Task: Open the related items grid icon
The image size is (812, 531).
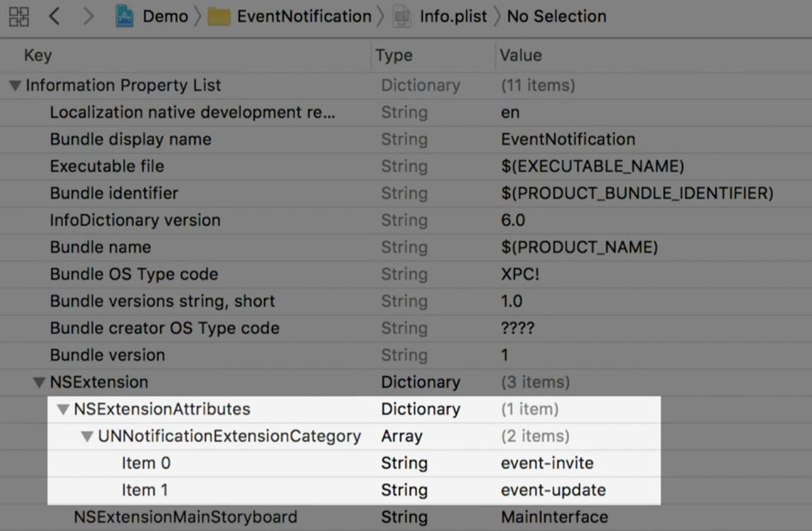Action: click(19, 16)
